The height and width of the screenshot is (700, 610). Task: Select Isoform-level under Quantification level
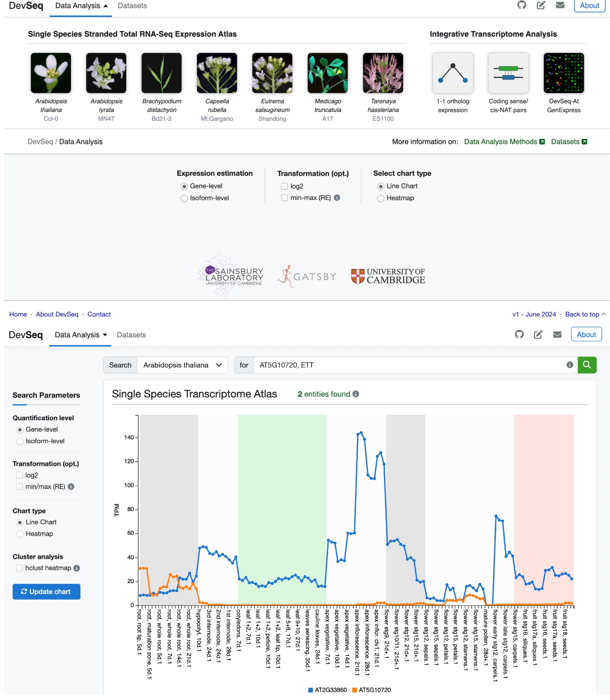tap(20, 441)
